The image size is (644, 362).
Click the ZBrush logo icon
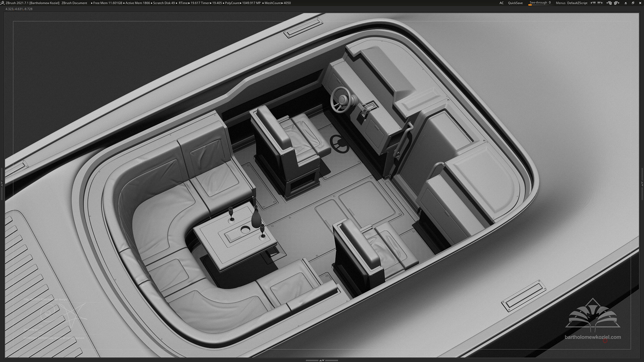click(x=3, y=3)
